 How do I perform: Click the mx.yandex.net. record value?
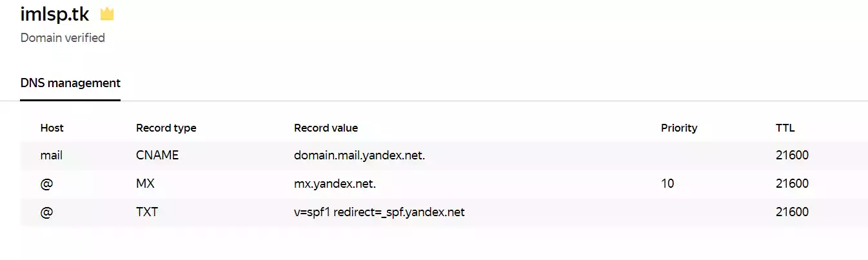point(335,184)
